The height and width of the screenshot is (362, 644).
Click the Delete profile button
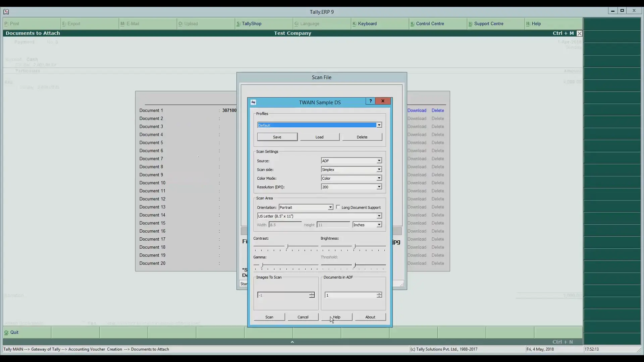point(362,137)
